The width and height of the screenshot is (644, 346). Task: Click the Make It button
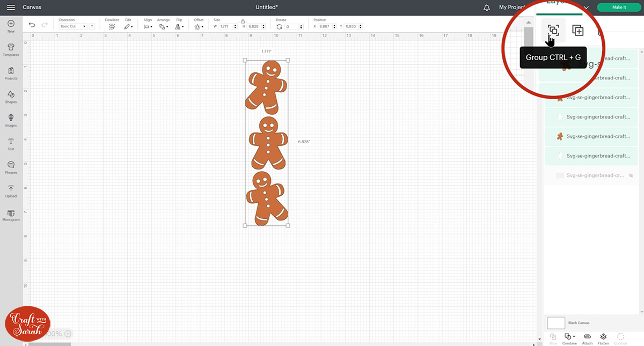(x=619, y=8)
